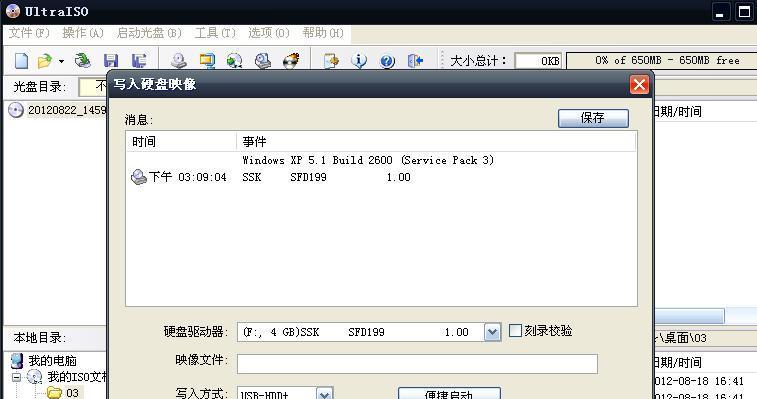Image resolution: width=757 pixels, height=399 pixels.
Task: Open the 工具(T) menu
Action: tap(215, 33)
